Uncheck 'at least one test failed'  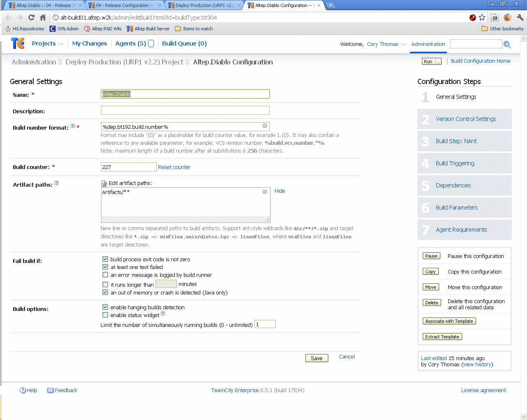(x=105, y=267)
